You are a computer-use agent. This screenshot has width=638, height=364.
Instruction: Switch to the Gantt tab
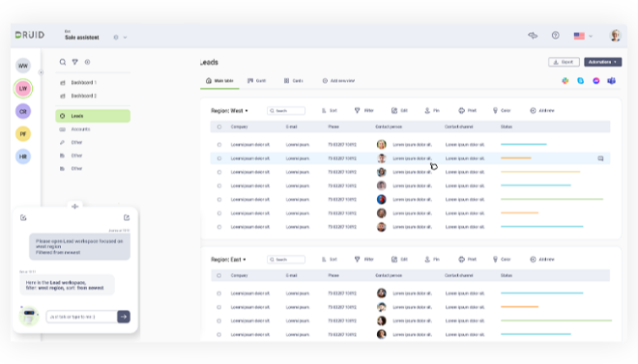point(257,81)
